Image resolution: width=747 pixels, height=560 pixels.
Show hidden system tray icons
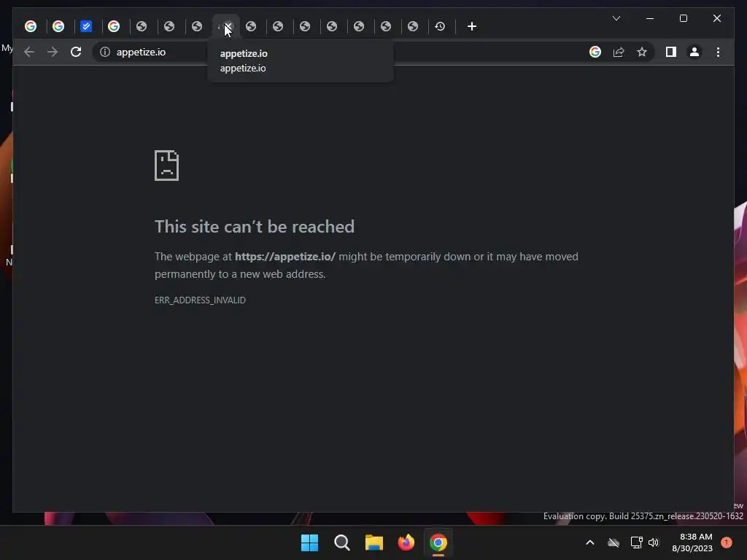[x=589, y=542]
